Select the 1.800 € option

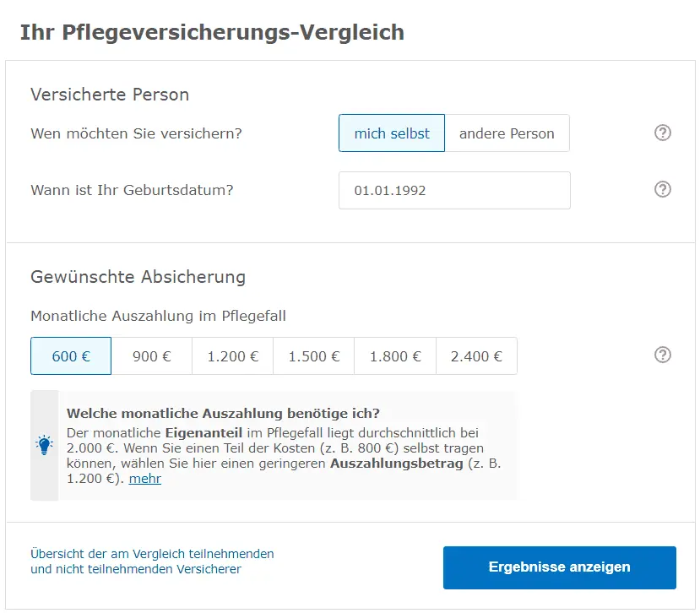pyautogui.click(x=394, y=355)
